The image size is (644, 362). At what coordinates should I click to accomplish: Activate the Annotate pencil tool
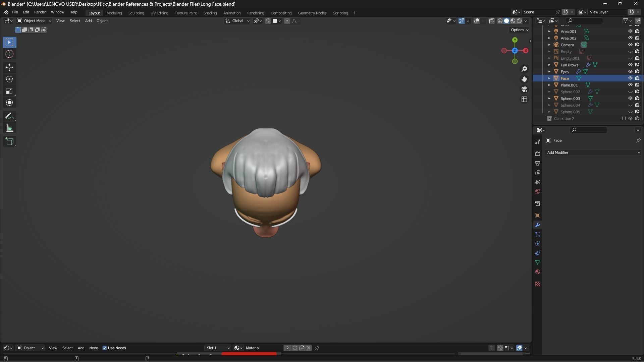(9, 116)
